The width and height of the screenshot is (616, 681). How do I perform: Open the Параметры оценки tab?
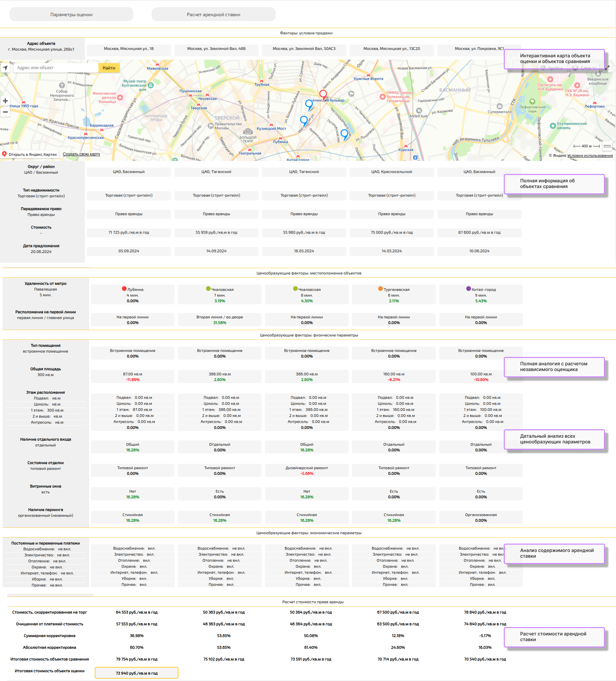[x=71, y=14]
